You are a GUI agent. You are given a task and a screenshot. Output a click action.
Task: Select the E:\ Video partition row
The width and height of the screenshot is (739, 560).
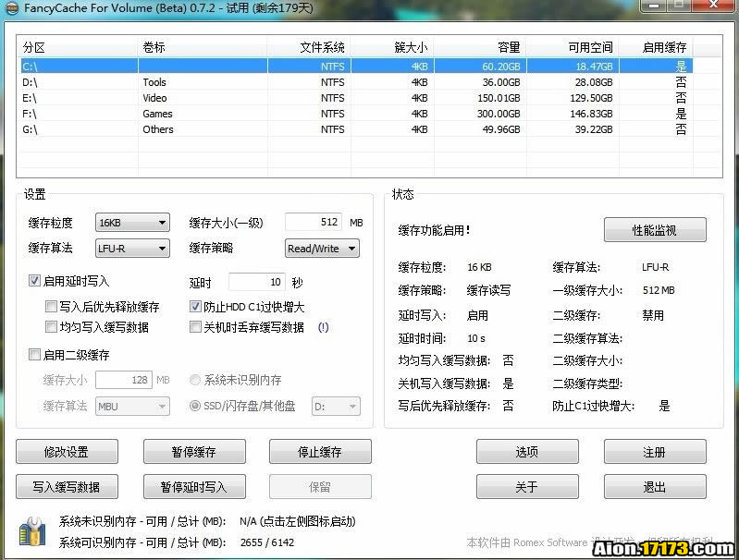point(356,98)
